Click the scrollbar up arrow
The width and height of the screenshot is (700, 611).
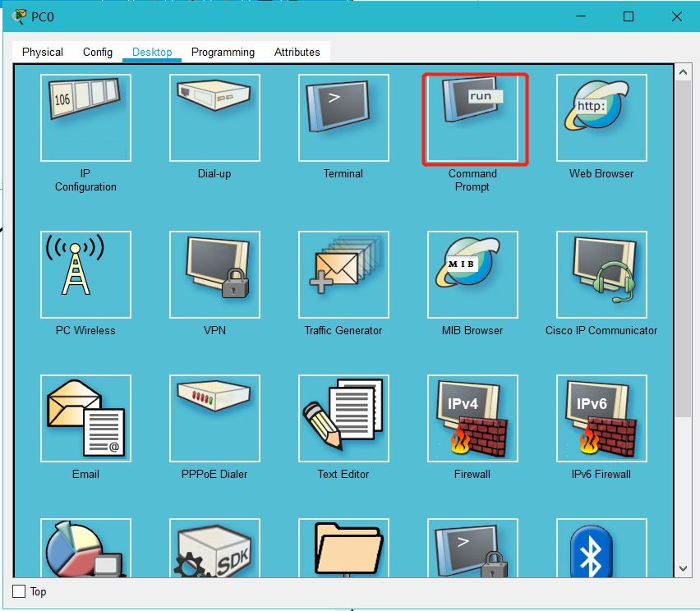click(683, 71)
